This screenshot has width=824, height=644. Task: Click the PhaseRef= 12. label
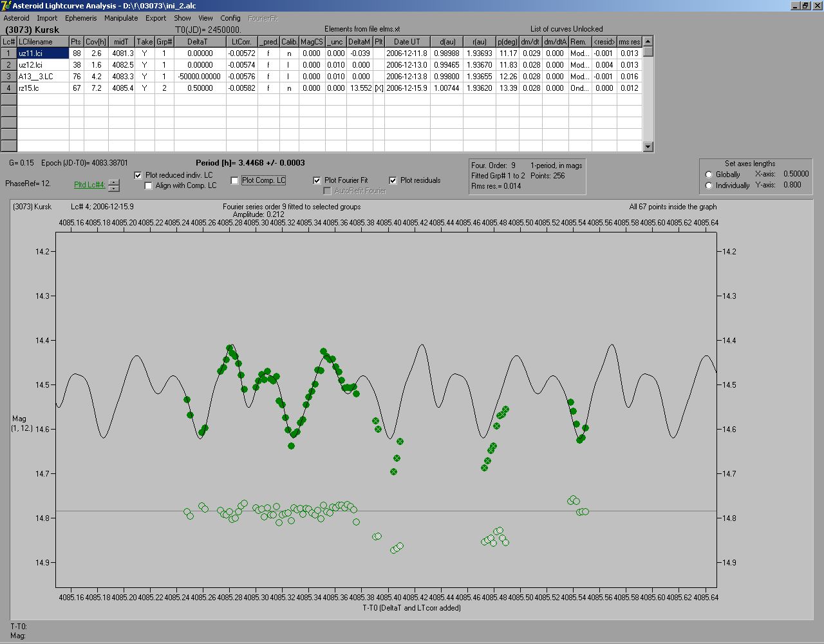(28, 184)
